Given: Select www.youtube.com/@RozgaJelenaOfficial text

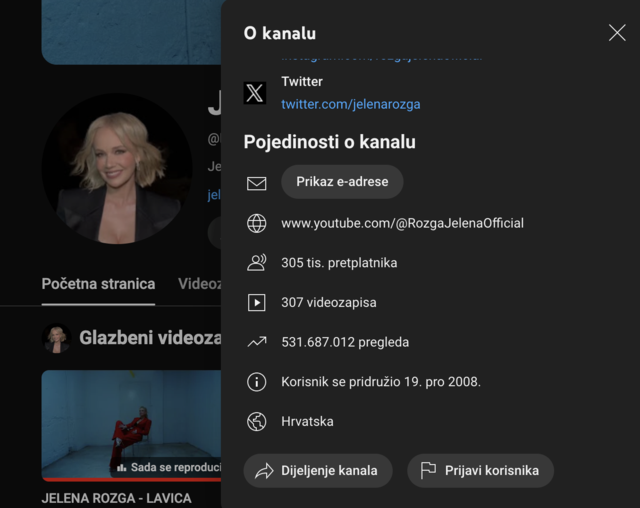Looking at the screenshot, I should point(402,223).
